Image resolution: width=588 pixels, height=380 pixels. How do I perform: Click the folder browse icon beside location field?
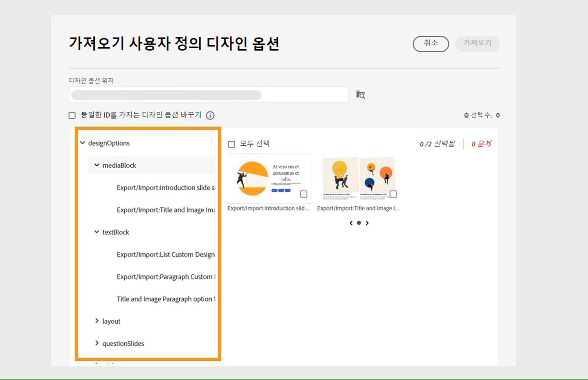(361, 95)
